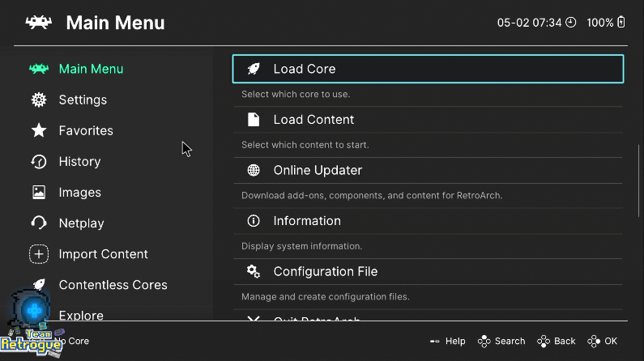The image size is (644, 361).
Task: Click the Load Core rocket icon
Action: 254,69
